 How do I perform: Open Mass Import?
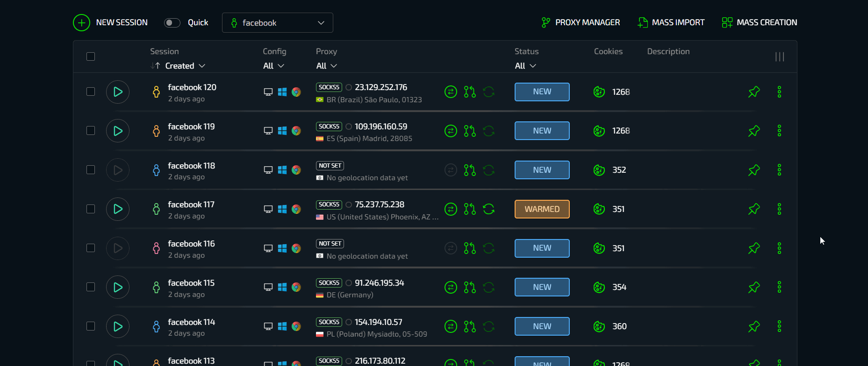671,22
